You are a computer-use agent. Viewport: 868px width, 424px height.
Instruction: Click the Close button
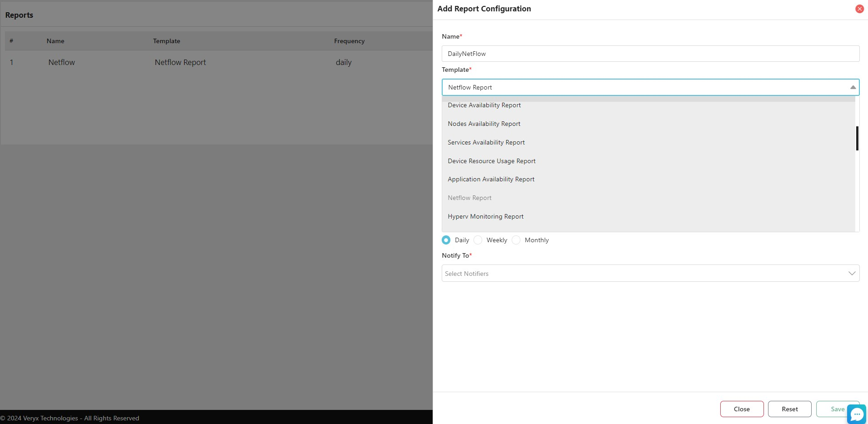pyautogui.click(x=741, y=409)
